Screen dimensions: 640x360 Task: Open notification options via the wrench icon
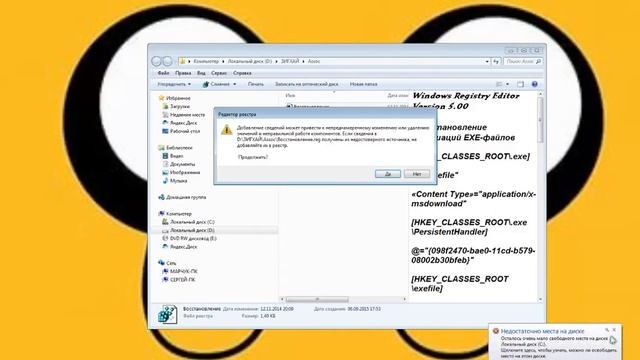click(607, 330)
